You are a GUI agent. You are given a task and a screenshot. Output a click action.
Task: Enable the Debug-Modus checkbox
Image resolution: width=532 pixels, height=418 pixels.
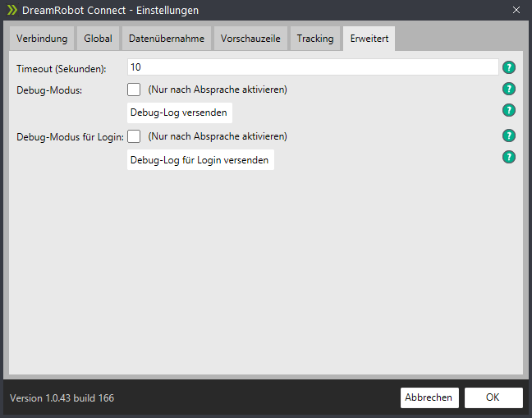click(134, 90)
